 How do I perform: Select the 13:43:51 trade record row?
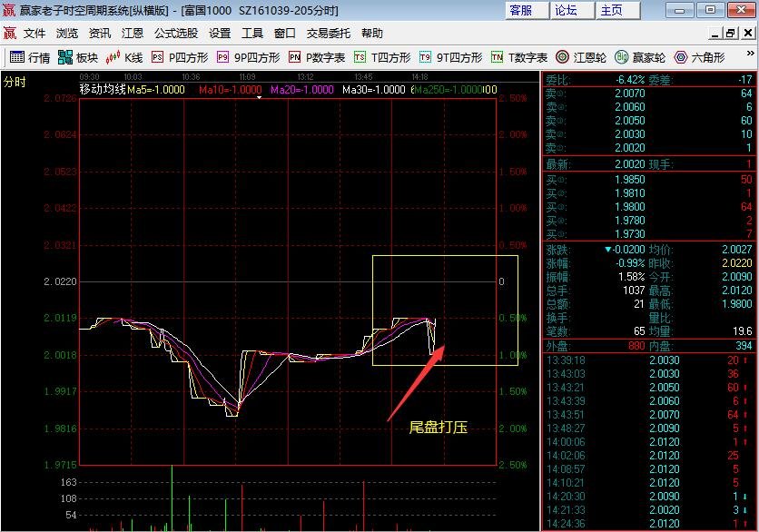click(648, 415)
